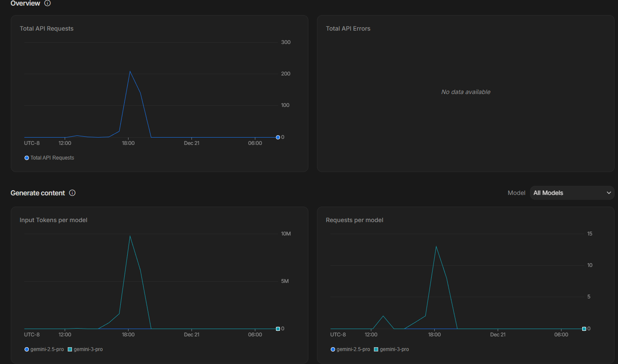Click the info icon next to Generate content

pos(72,193)
